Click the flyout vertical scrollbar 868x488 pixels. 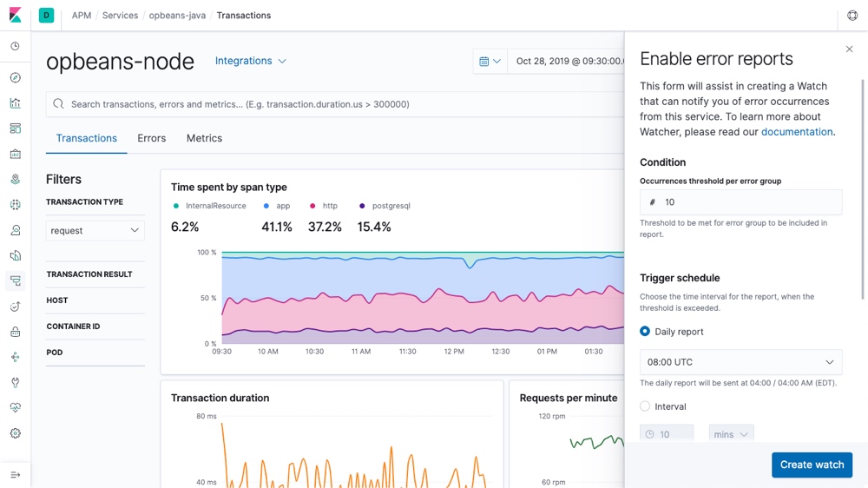(x=863, y=188)
